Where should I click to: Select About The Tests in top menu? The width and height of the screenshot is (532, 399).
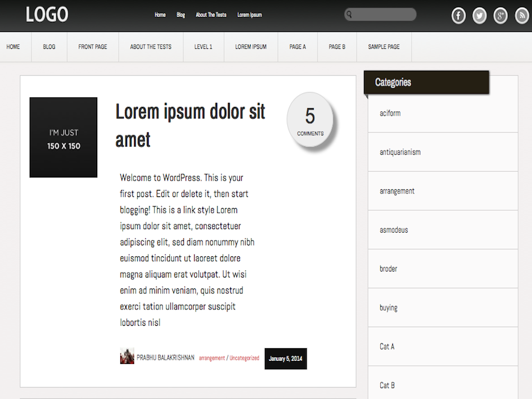pyautogui.click(x=211, y=15)
